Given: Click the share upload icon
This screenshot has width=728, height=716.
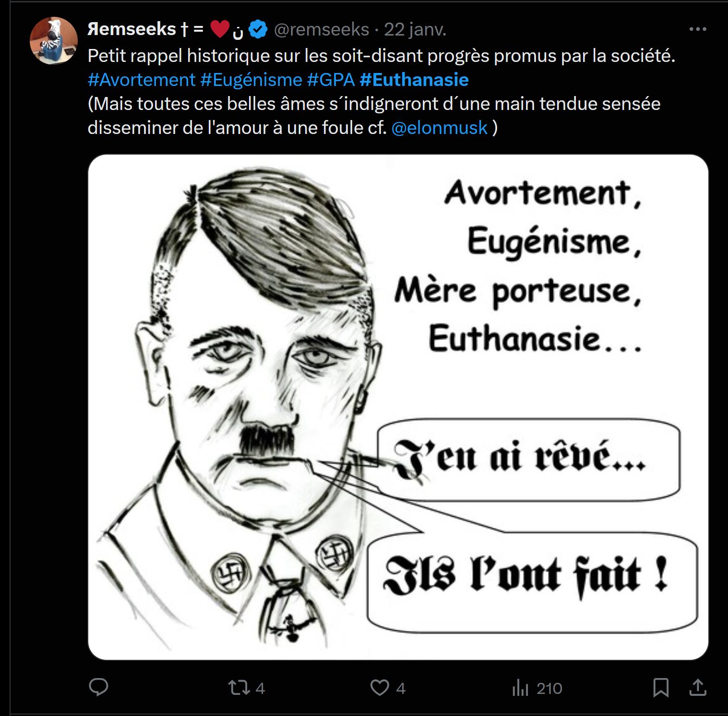Looking at the screenshot, I should [x=697, y=687].
